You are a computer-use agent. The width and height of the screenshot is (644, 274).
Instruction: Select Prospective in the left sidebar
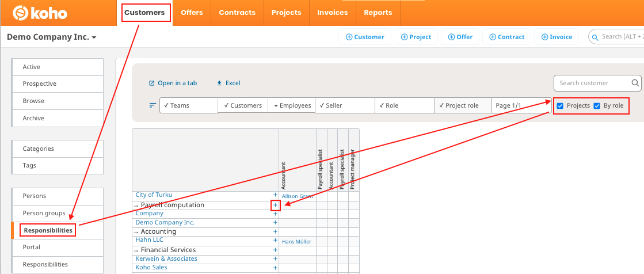click(58, 84)
